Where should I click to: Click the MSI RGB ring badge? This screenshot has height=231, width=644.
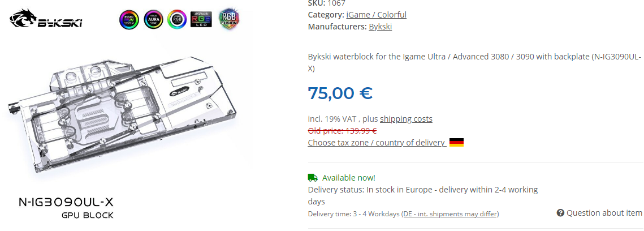click(177, 19)
